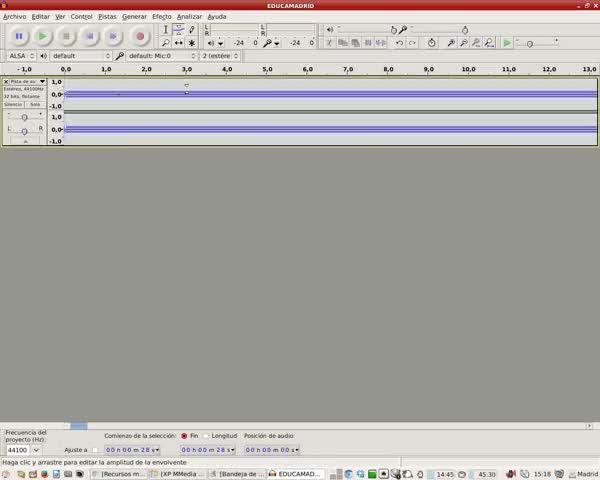Select the Draw pencil tool
Screen dimensions: 600x480
[x=192, y=30]
